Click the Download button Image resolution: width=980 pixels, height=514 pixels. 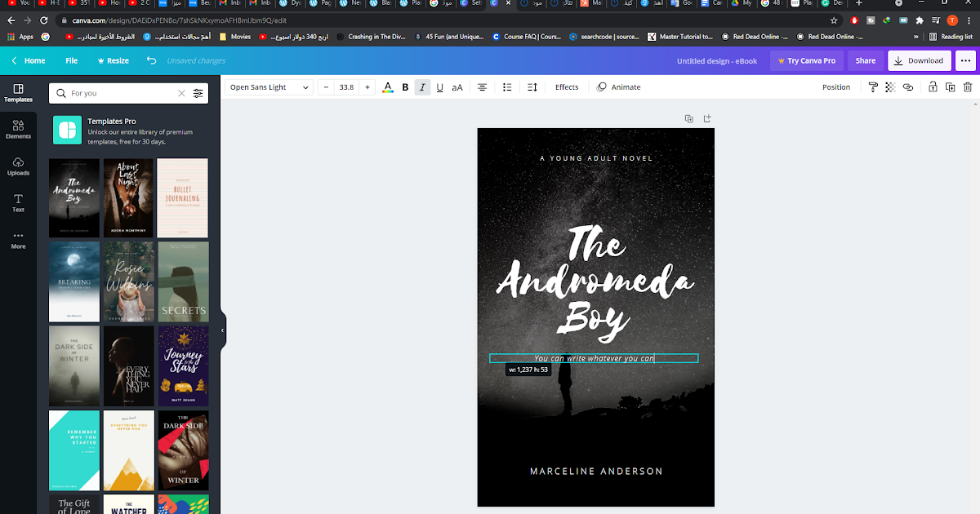[919, 60]
